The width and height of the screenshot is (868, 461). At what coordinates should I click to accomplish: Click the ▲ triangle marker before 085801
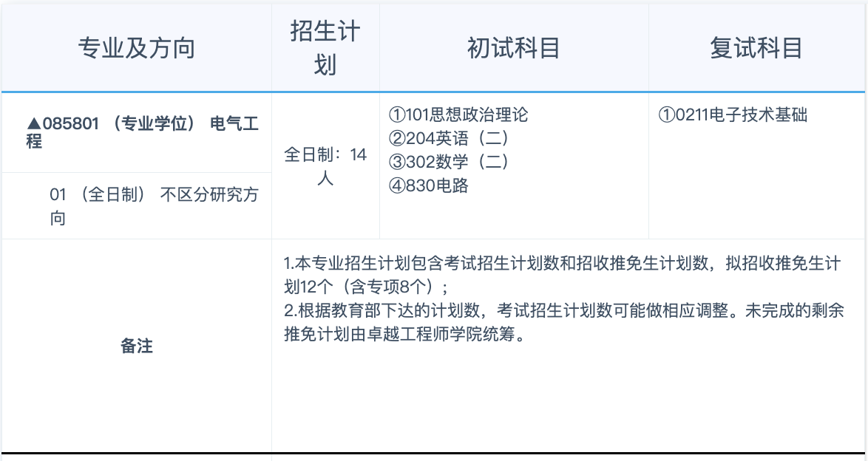point(34,123)
